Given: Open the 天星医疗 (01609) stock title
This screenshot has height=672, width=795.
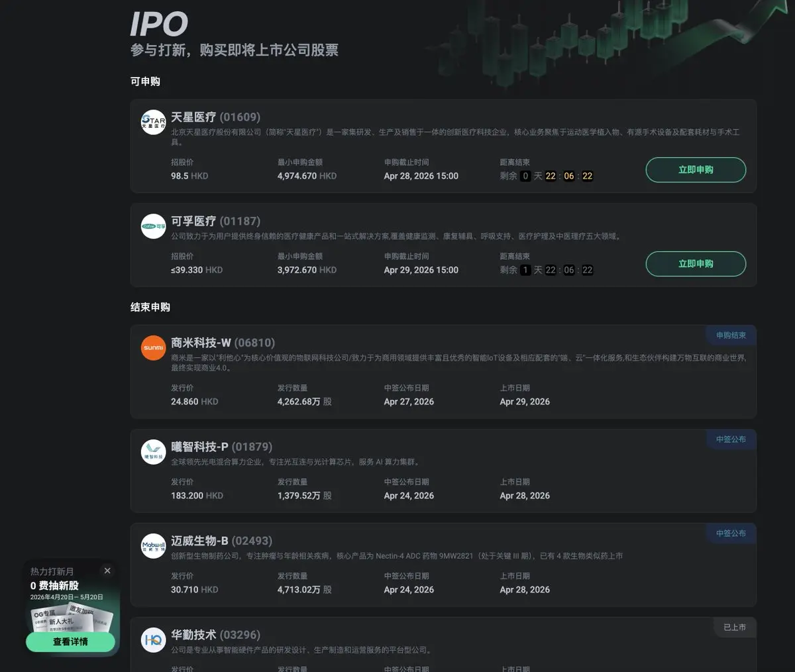Looking at the screenshot, I should (215, 117).
